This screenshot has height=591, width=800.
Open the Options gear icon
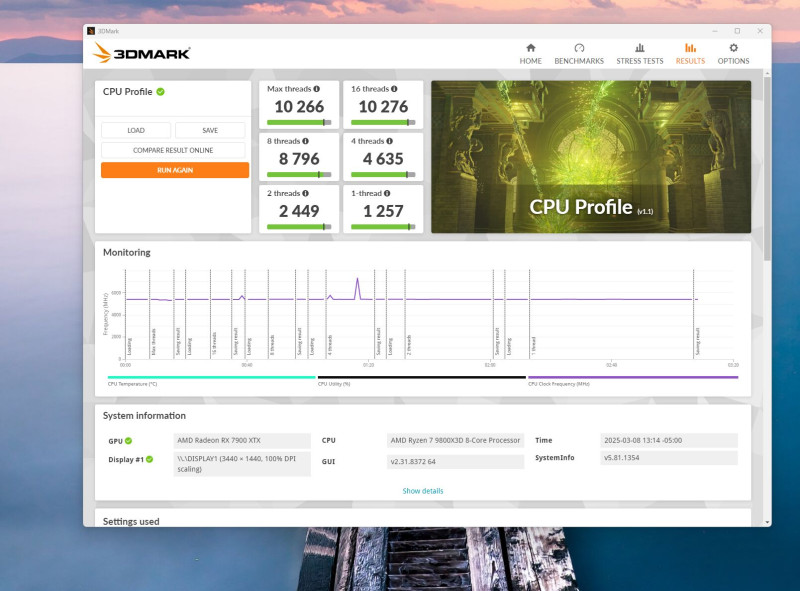[x=733, y=48]
